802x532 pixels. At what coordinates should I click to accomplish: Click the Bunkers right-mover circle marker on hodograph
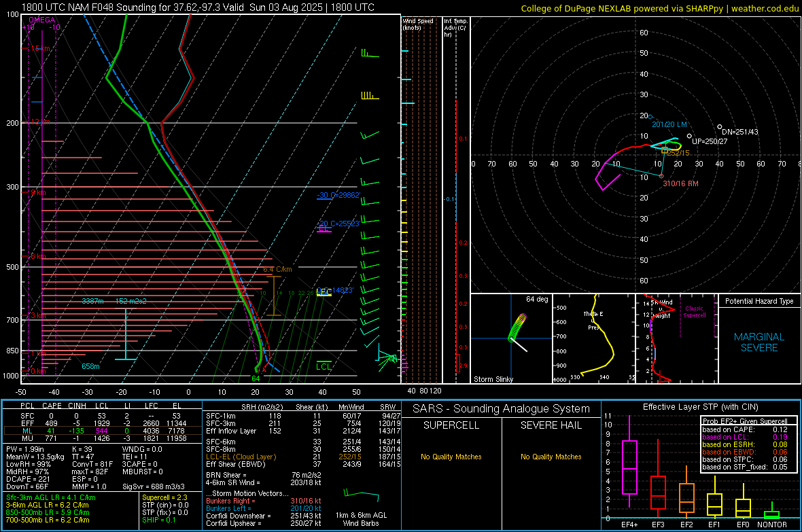(x=661, y=176)
